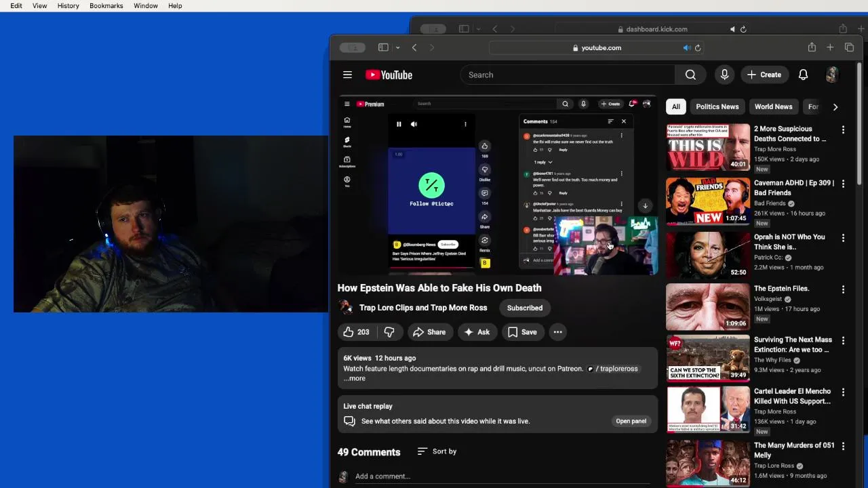Open options for Caveman ADHD video

tap(843, 184)
